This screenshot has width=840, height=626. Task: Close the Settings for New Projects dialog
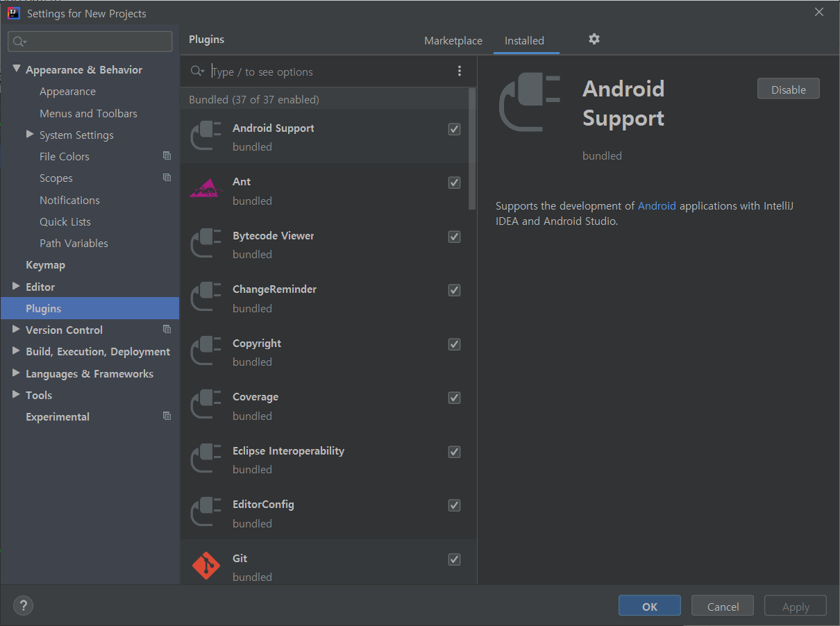coord(819,12)
